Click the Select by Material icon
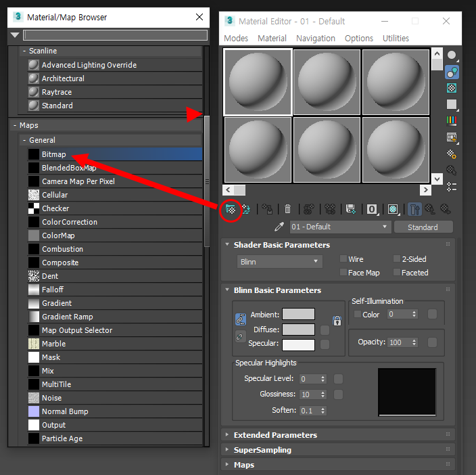 click(x=452, y=171)
